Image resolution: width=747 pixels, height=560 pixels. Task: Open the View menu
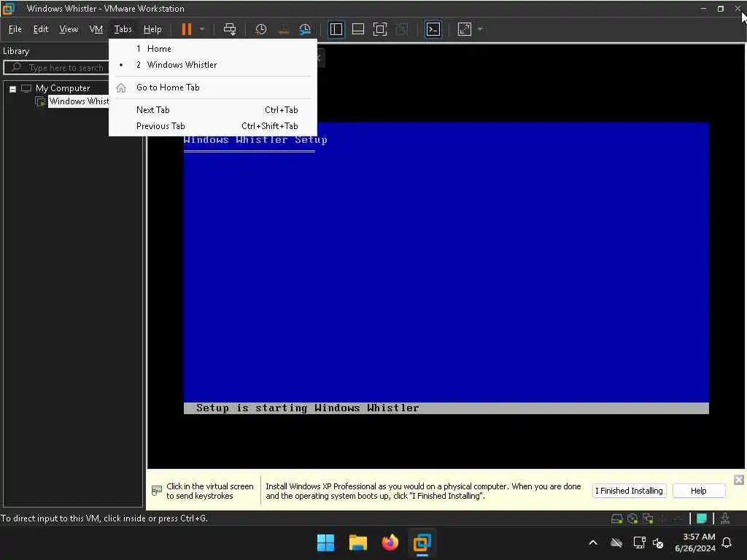[69, 29]
